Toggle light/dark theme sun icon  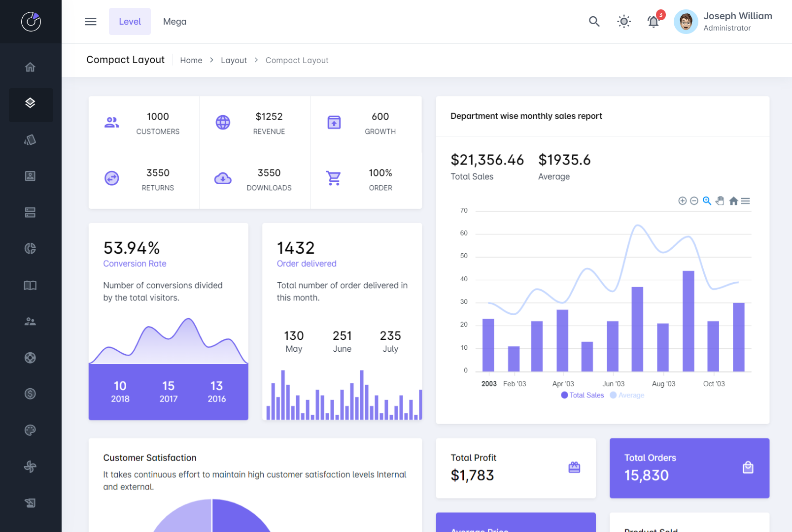[623, 22]
